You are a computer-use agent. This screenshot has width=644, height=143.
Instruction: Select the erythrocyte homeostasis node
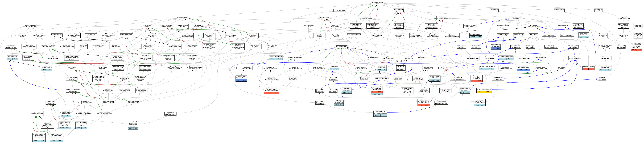tap(602, 78)
